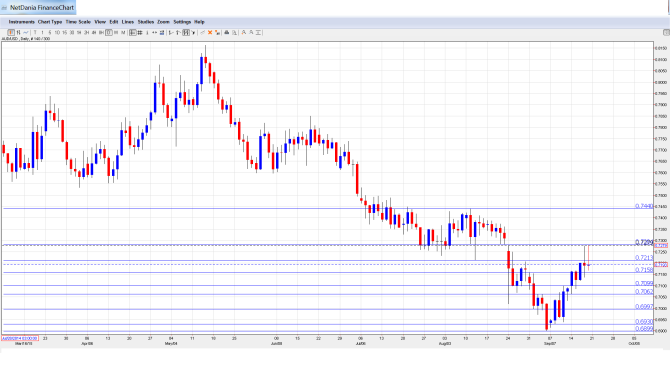Image resolution: width=670 pixels, height=377 pixels.
Task: Click the 0.7158 level label
Action: pyautogui.click(x=644, y=270)
